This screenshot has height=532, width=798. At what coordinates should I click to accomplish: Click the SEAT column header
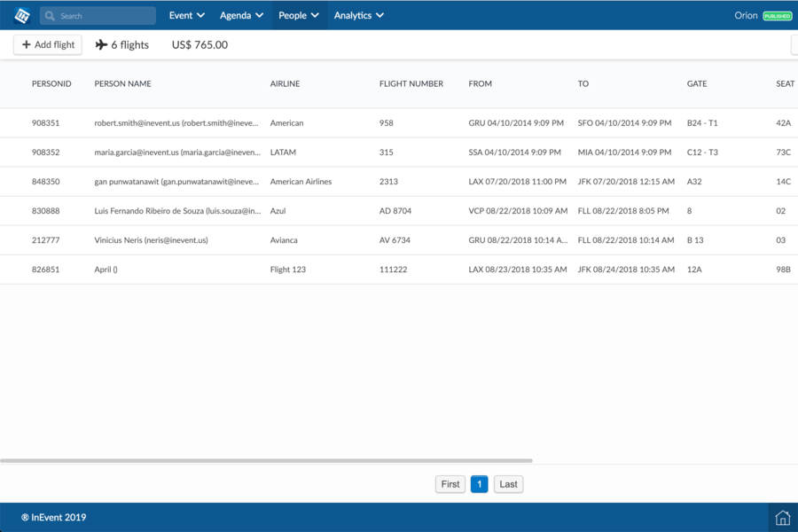[786, 83]
